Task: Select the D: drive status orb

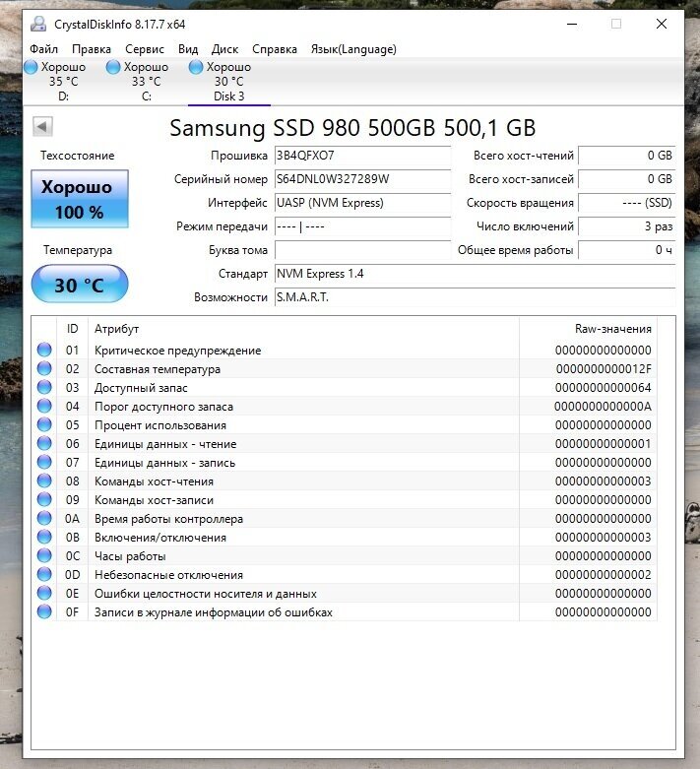Action: 31,67
